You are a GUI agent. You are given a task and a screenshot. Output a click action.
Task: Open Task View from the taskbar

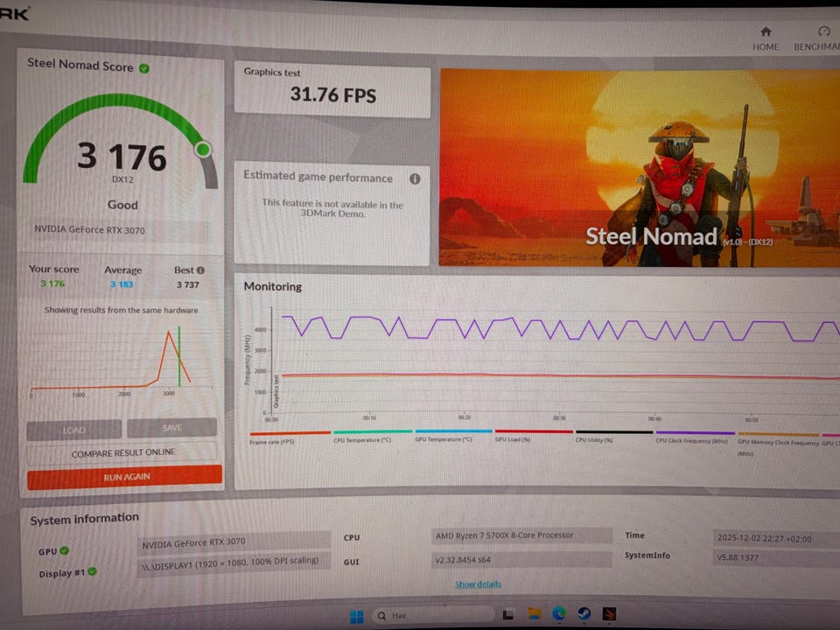coord(507,614)
